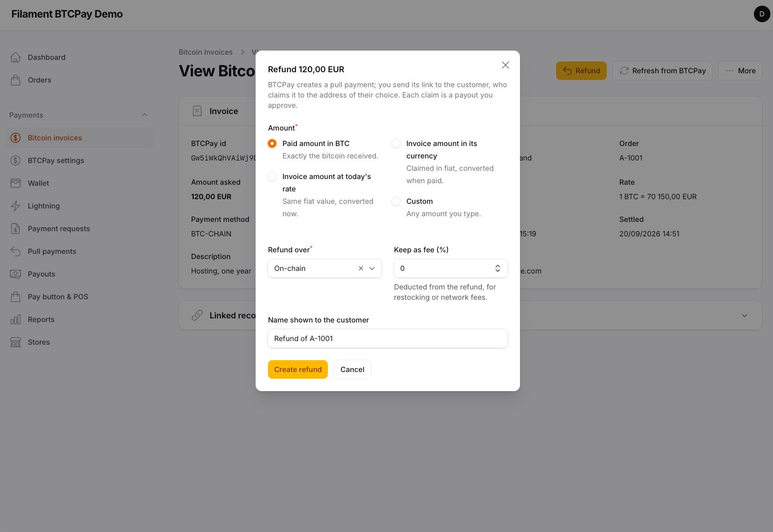Open the More actions menu
The width and height of the screenshot is (773, 532).
pyautogui.click(x=740, y=71)
